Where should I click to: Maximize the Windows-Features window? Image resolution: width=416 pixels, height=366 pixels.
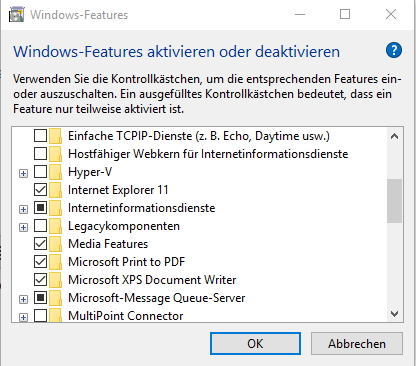tap(345, 14)
